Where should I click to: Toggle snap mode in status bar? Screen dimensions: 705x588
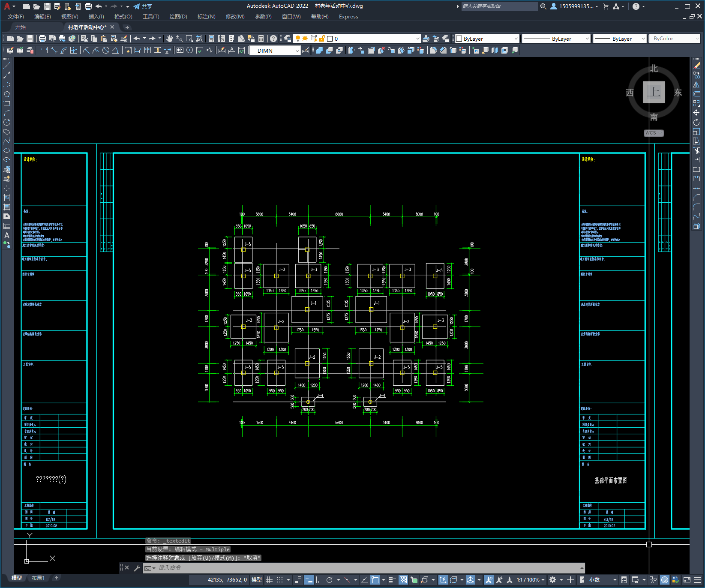pos(280,580)
